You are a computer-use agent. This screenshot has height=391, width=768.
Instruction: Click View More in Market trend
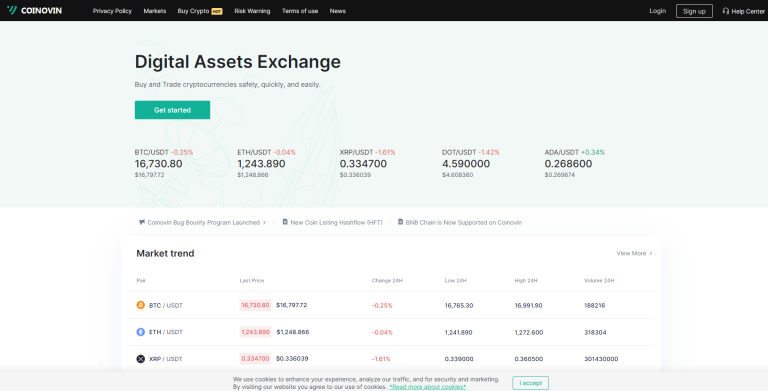(631, 253)
